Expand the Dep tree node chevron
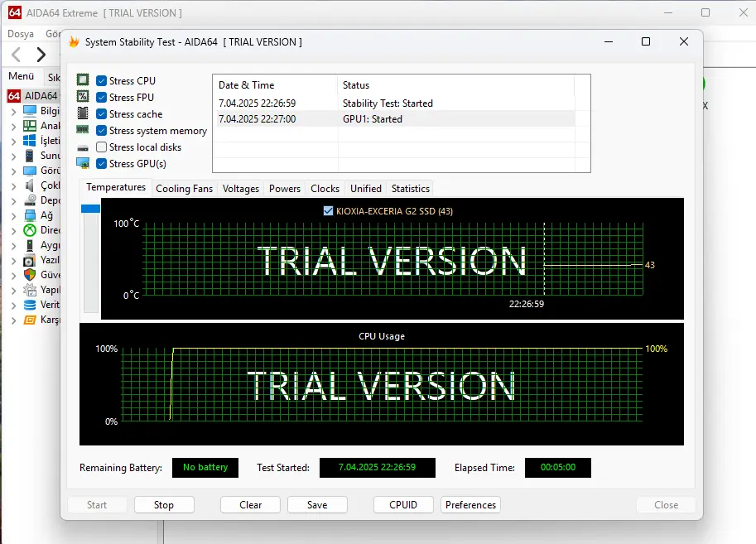Screen dimensions: 756x544 [x=13, y=200]
